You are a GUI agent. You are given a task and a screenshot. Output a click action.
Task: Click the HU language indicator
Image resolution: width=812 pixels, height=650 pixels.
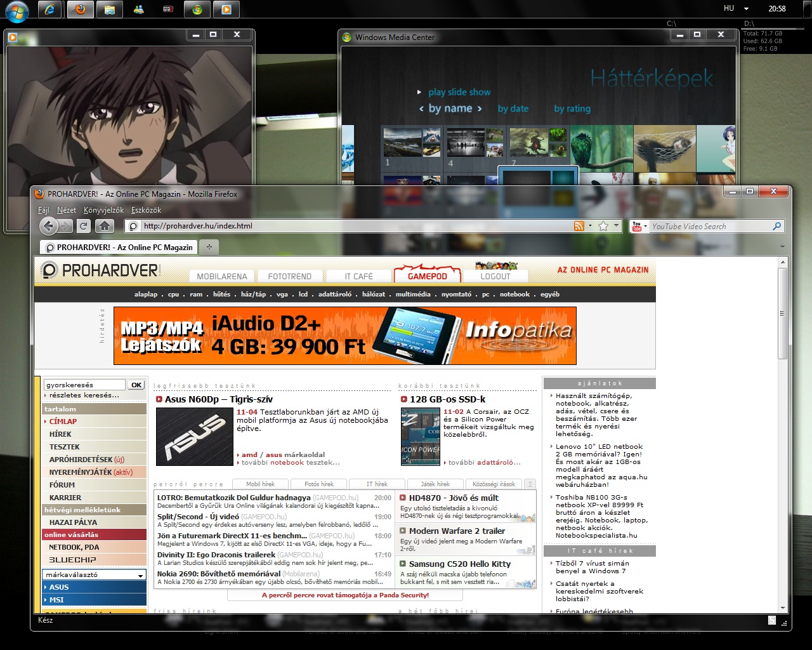pyautogui.click(x=729, y=9)
